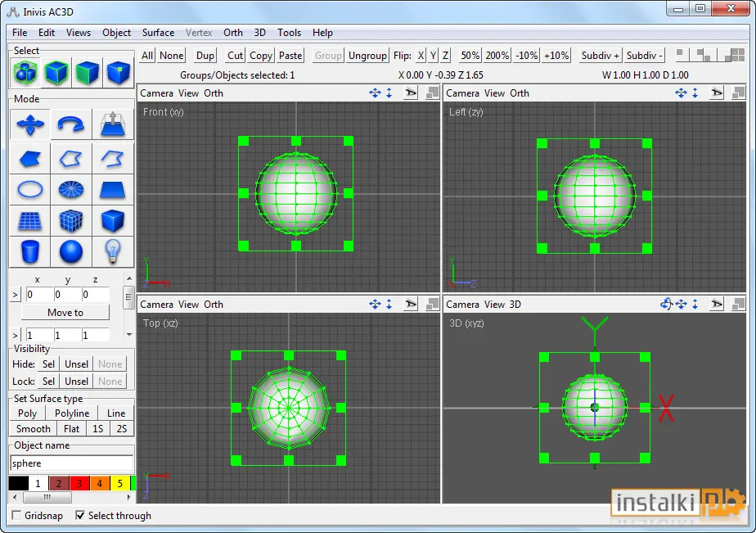
Task: Open the Tools menu
Action: click(x=289, y=32)
